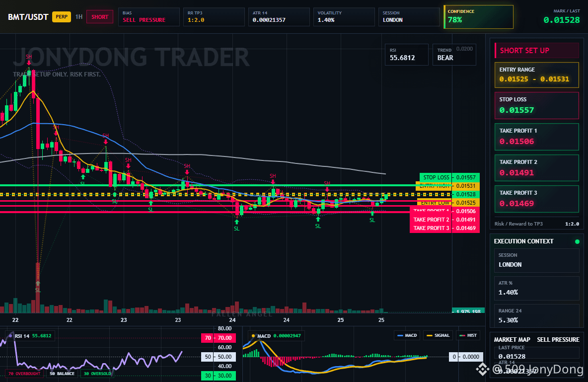Select the BMT/USDT pair title

[28, 17]
